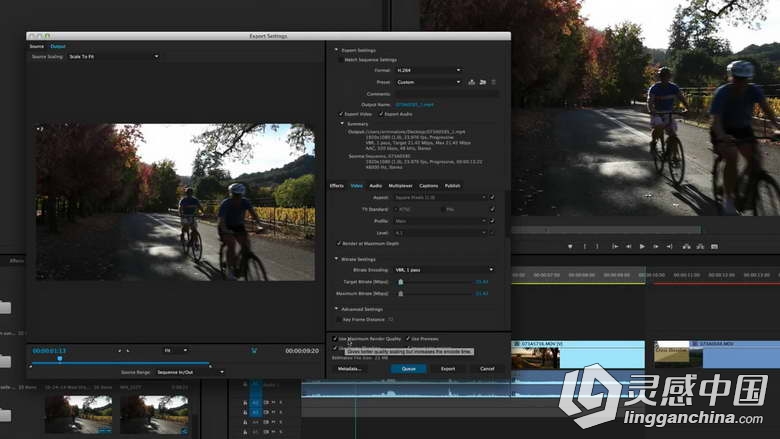Switch to the Output tab
The image size is (780, 439).
coord(58,46)
